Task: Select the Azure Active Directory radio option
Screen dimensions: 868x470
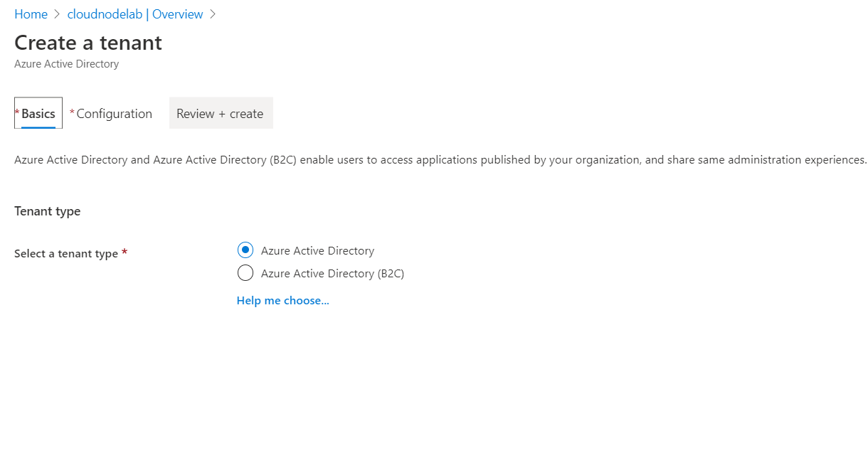Action: tap(245, 250)
